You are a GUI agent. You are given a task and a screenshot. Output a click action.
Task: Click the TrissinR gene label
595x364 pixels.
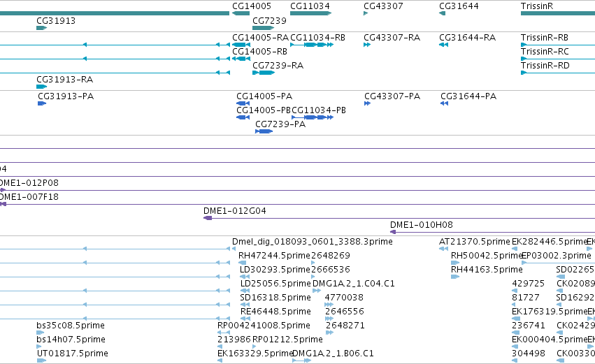pos(537,6)
